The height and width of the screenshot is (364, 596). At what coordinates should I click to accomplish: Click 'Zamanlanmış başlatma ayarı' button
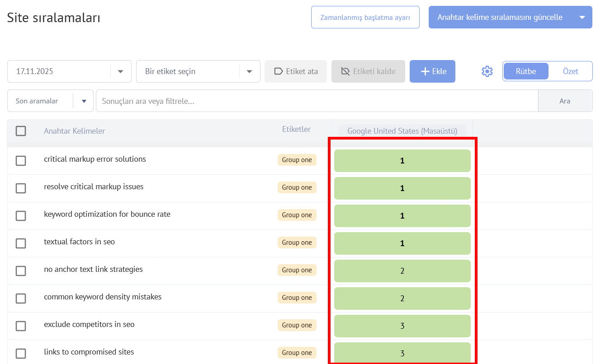(x=365, y=17)
